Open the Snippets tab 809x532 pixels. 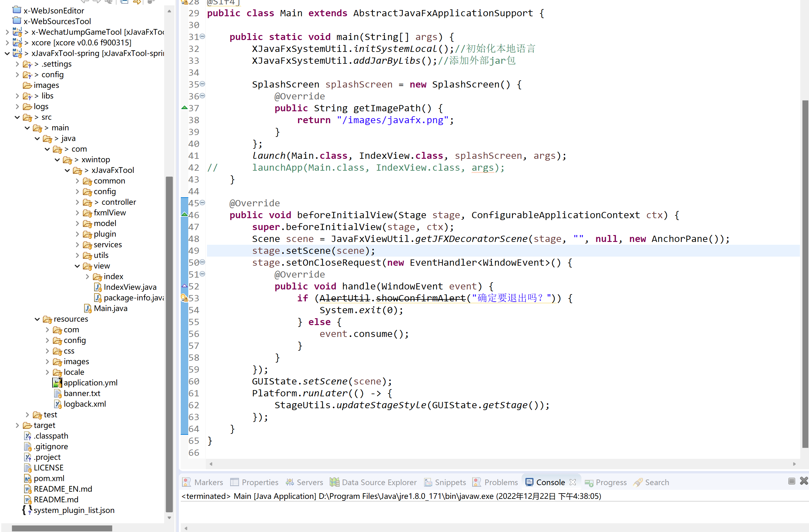445,482
